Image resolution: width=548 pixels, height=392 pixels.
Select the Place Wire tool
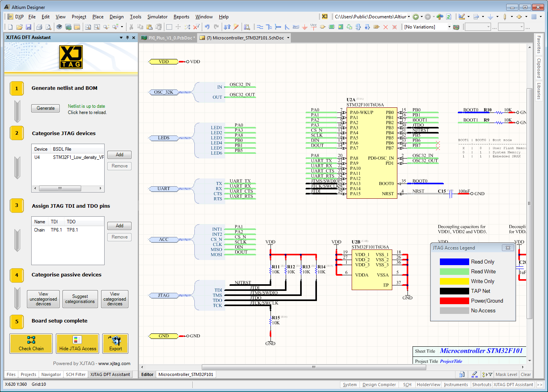(x=260, y=27)
